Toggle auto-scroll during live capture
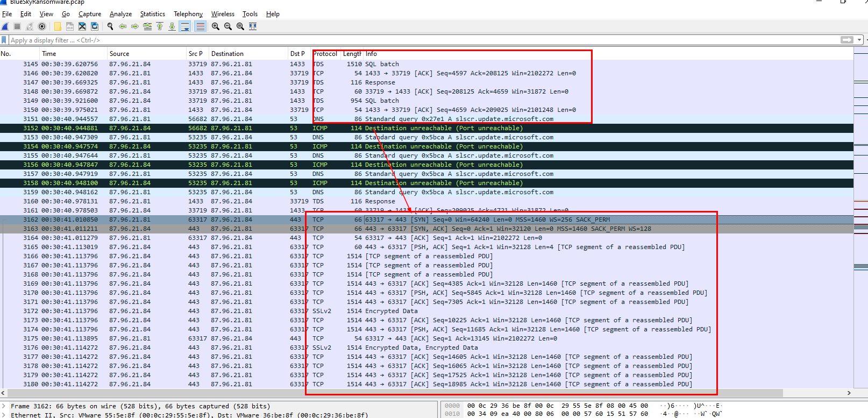This screenshot has width=868, height=418. [x=185, y=26]
